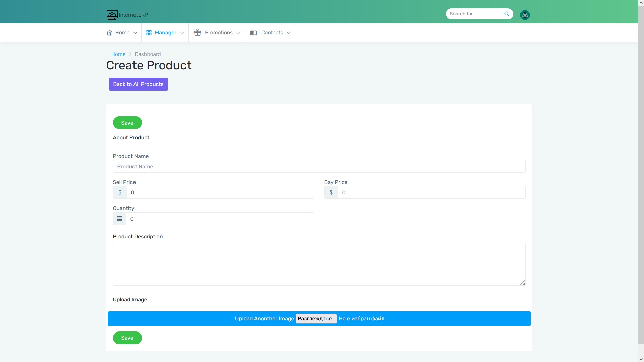This screenshot has height=362, width=644.
Task: Expand the Promotions dropdown arrow
Action: [238, 33]
